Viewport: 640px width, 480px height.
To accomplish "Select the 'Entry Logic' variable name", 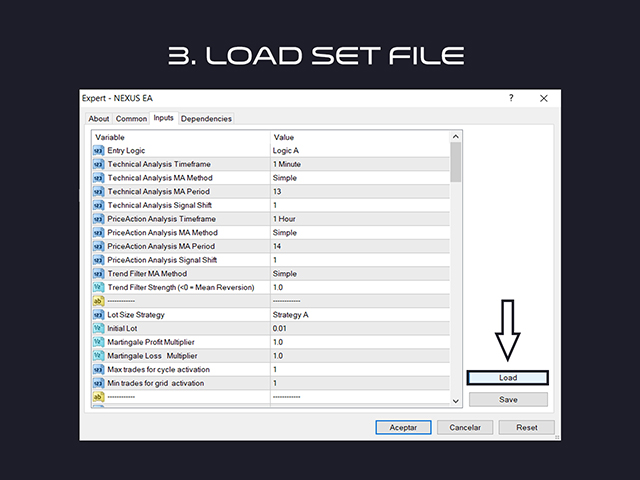I will [x=126, y=151].
